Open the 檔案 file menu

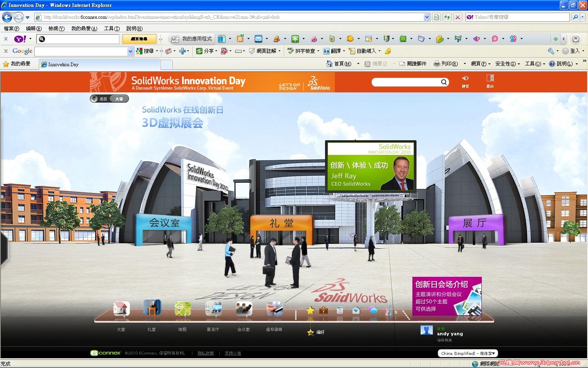coord(11,29)
